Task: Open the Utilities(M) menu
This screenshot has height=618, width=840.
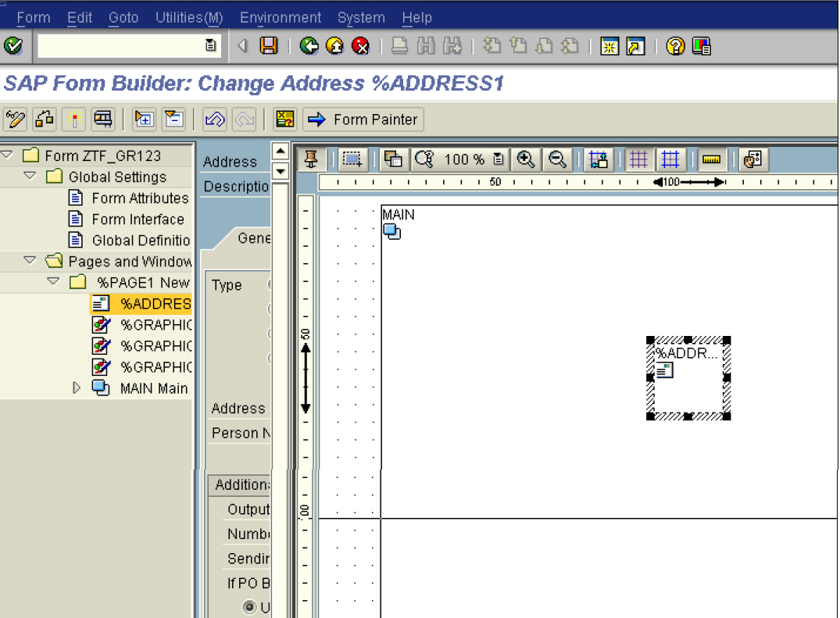Action: (189, 18)
